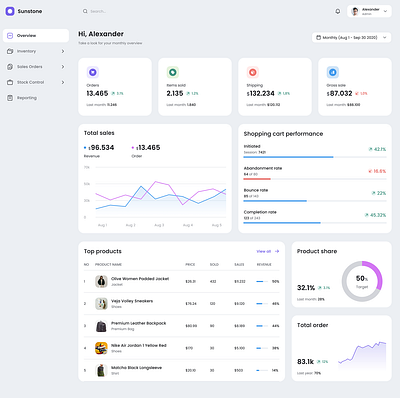Viewport: 400px width, 398px height.
Task: Click the blue Revenue legend dot
Action: point(85,147)
